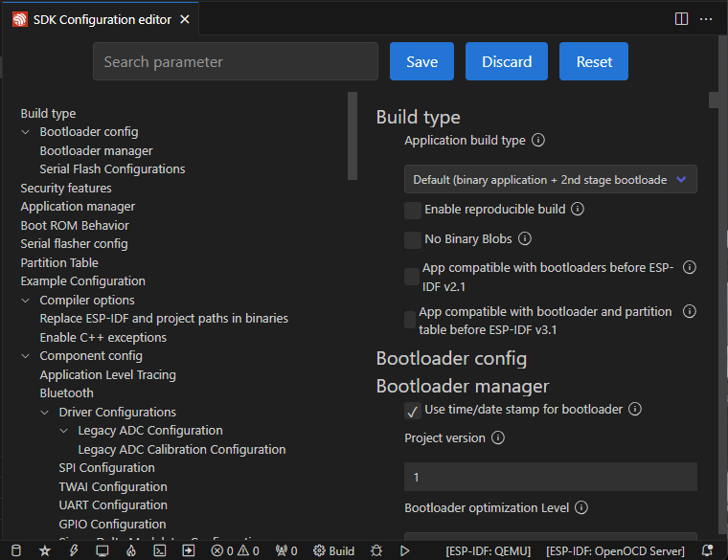Tick the No Binary Blobs checkbox

tap(412, 240)
